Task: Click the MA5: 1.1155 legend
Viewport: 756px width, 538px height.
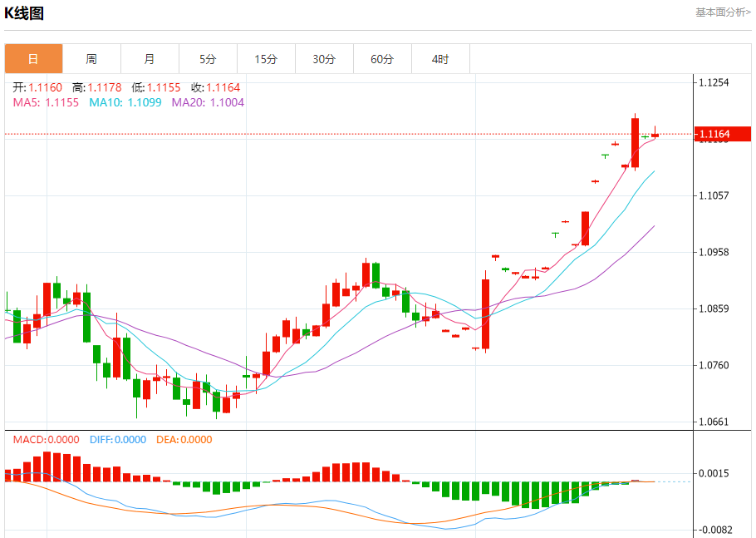Action: (x=46, y=102)
